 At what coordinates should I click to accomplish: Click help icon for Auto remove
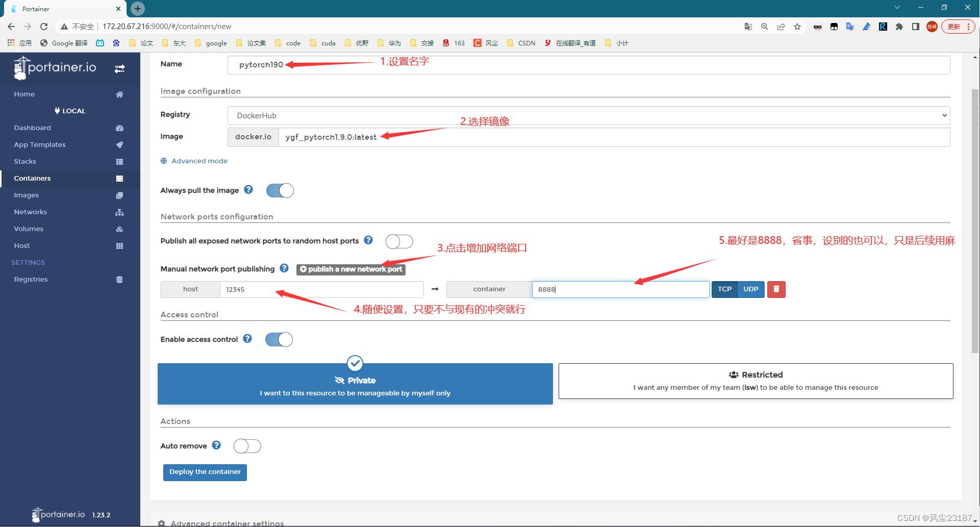216,445
